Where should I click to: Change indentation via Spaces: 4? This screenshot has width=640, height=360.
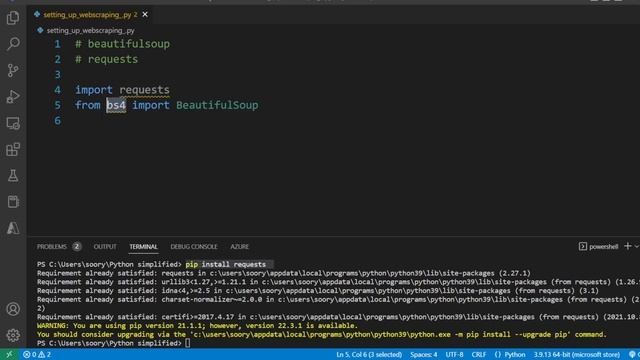(424, 354)
